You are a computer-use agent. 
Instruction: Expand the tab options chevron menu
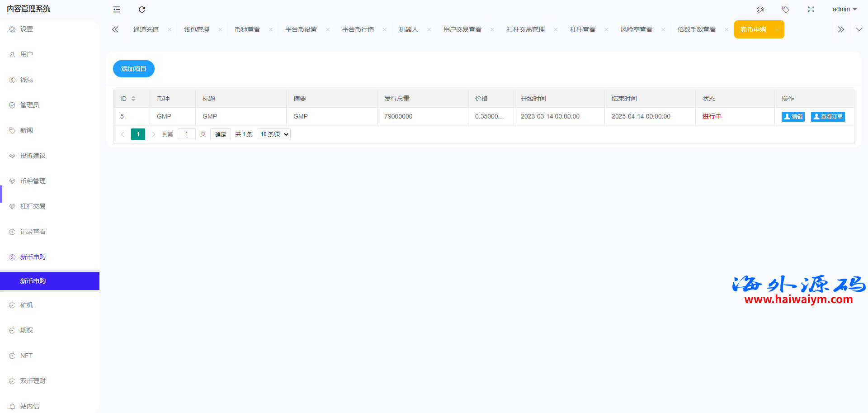pyautogui.click(x=859, y=29)
